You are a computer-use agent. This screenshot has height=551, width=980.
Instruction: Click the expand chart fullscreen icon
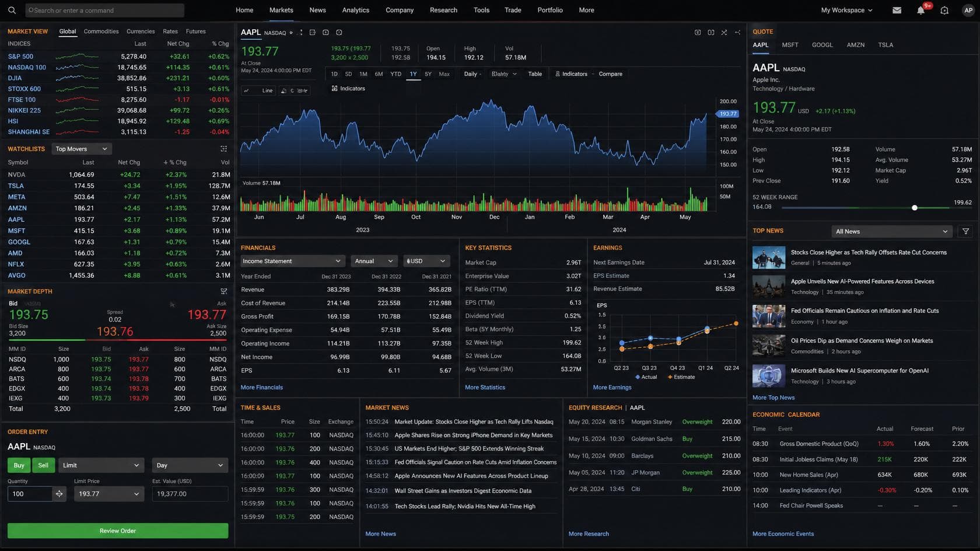[x=724, y=33]
